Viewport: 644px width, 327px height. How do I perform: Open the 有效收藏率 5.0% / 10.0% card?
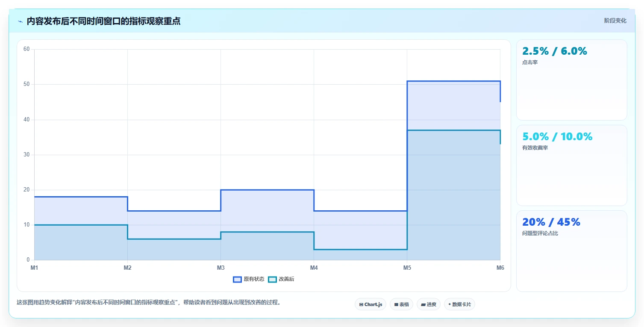571,165
